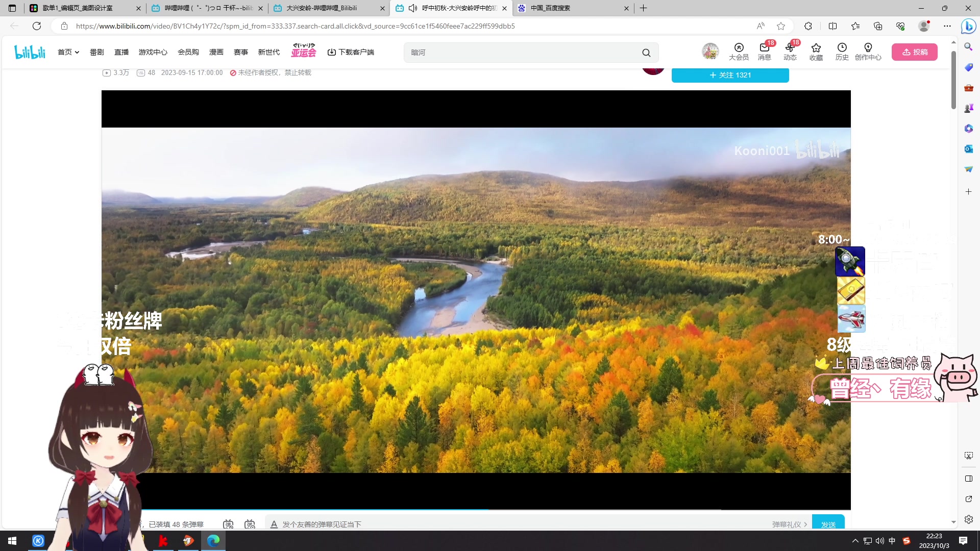This screenshot has height=551, width=980.
Task: Switch to 哔哩哔哩 干杯 tab
Action: coord(207,8)
